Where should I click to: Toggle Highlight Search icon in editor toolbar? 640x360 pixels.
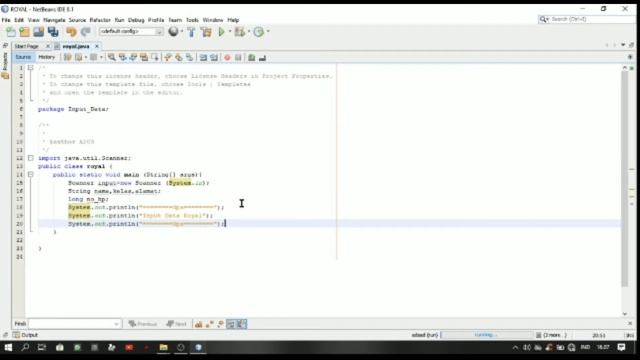point(144,58)
